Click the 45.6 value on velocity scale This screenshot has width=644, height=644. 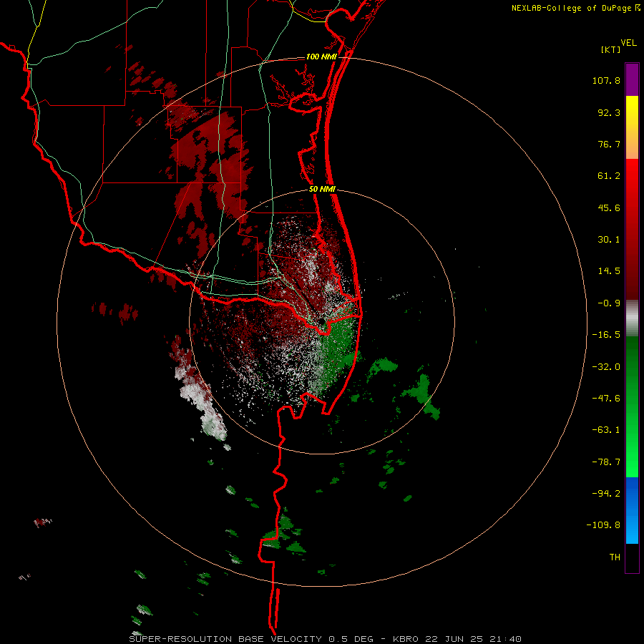(x=609, y=208)
